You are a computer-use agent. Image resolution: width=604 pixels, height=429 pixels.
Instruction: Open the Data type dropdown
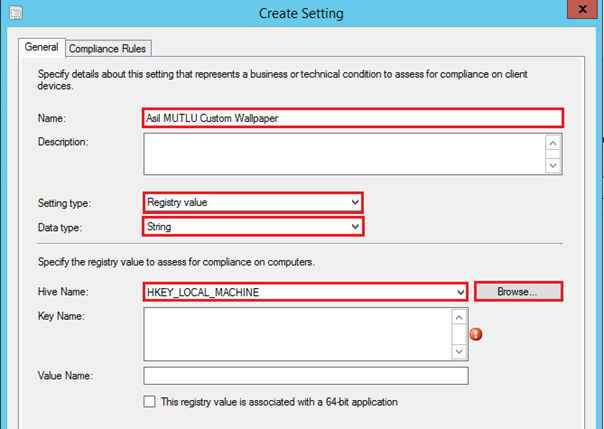(355, 227)
